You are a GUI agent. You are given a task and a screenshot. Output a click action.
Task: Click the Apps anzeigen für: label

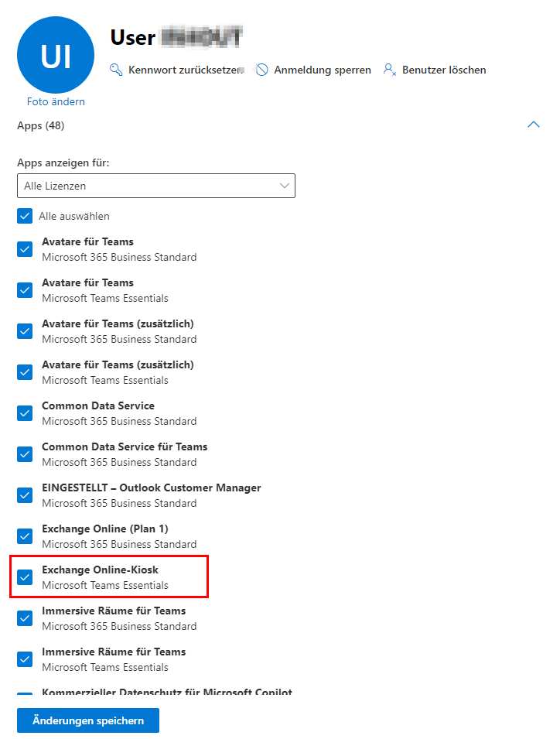63,163
